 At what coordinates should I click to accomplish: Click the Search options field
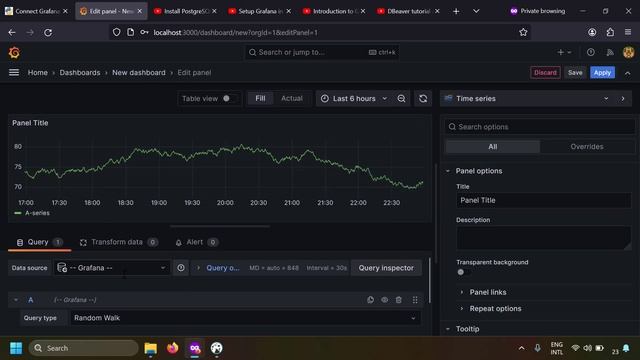point(540,127)
